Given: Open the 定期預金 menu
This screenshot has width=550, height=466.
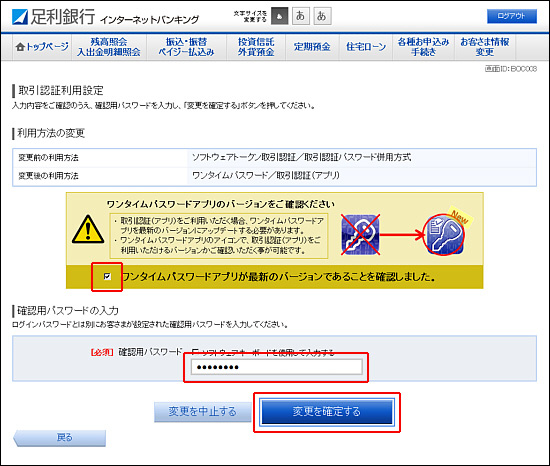Looking at the screenshot, I should pyautogui.click(x=312, y=47).
